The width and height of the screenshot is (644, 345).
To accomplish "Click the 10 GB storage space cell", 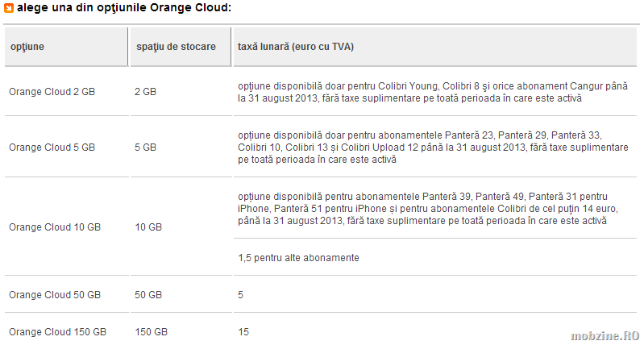I will 148,227.
